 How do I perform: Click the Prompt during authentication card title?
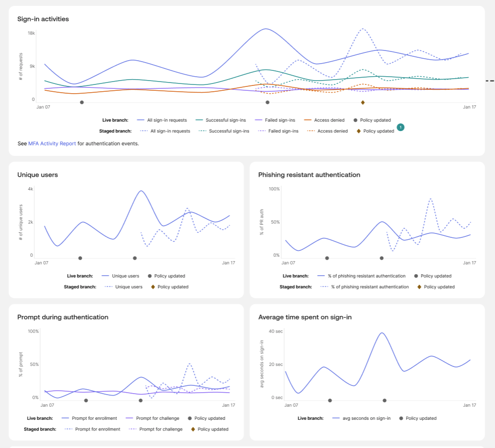(63, 317)
